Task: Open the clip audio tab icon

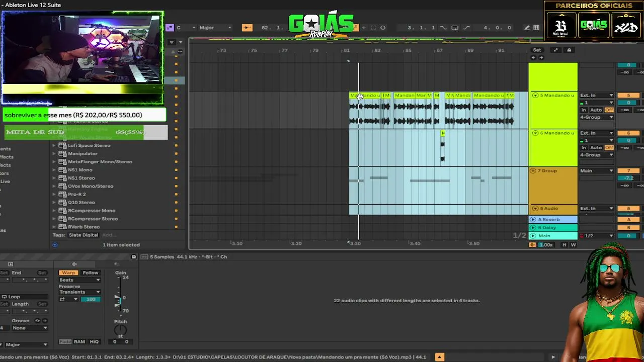Action: [x=74, y=264]
